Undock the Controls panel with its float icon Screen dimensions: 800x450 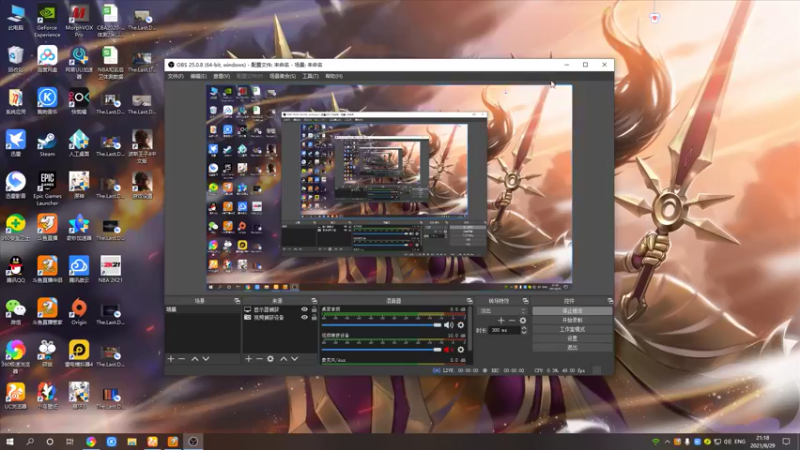click(x=610, y=301)
